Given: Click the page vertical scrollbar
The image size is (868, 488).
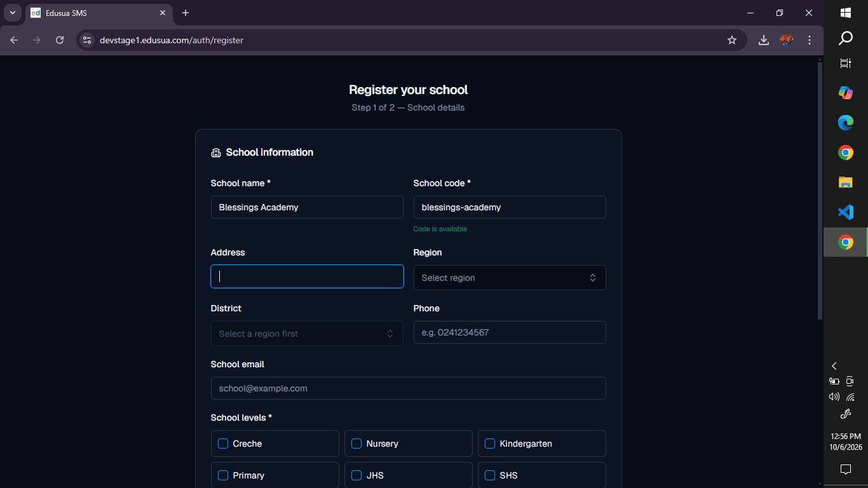Looking at the screenshot, I should click(x=820, y=191).
